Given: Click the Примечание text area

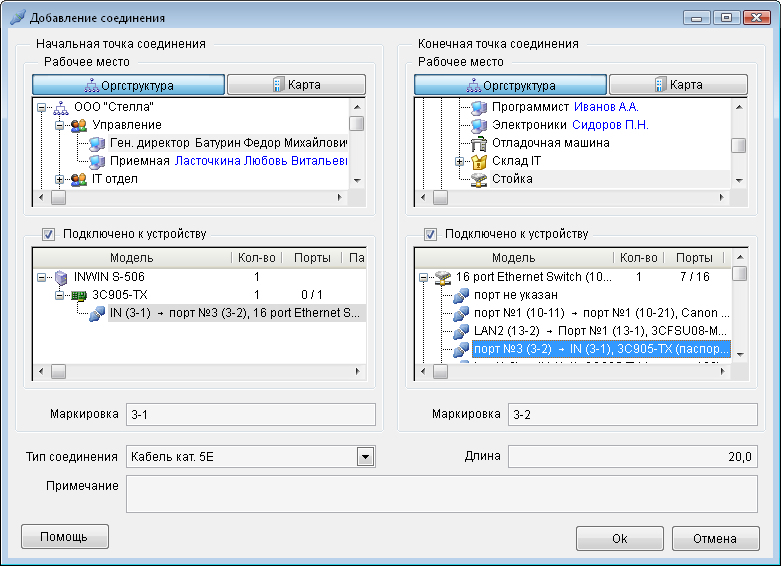Looking at the screenshot, I should pos(442,494).
